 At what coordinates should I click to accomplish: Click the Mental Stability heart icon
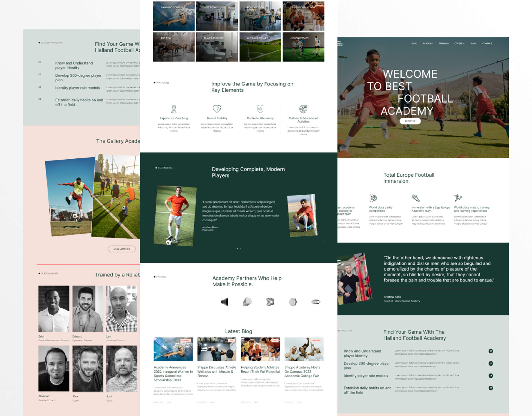[x=217, y=108]
